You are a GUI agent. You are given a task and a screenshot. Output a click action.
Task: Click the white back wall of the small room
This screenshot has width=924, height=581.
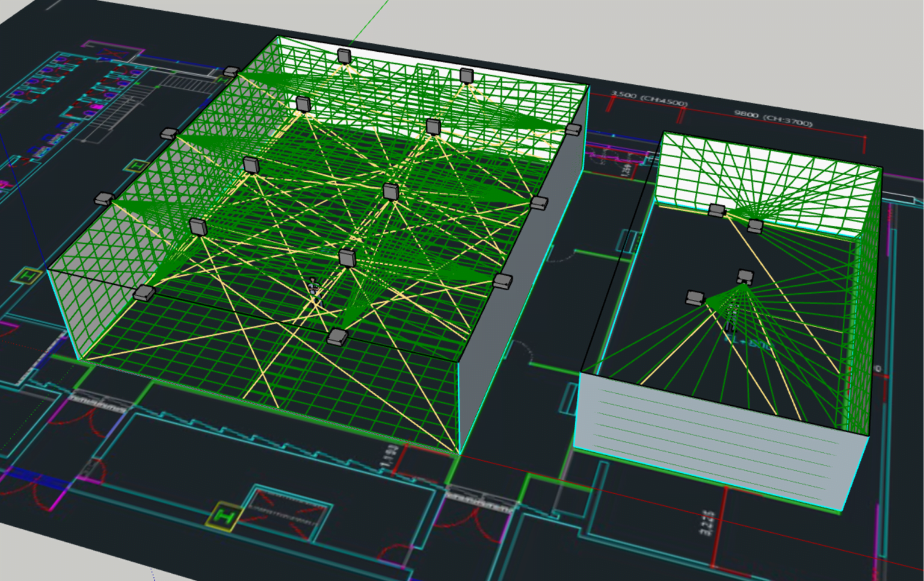tap(764, 181)
